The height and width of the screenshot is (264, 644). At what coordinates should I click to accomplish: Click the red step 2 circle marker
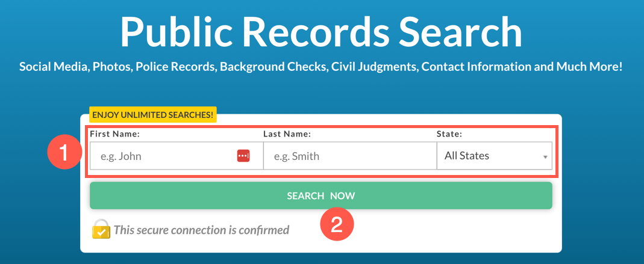pyautogui.click(x=337, y=226)
